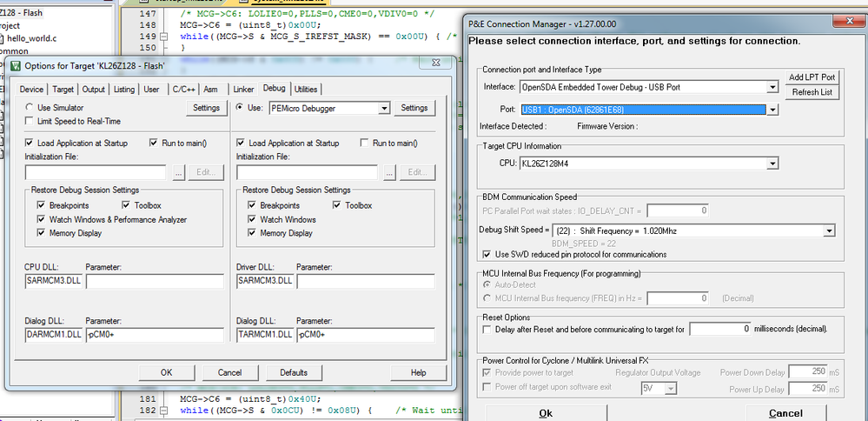The height and width of the screenshot is (421, 868).
Task: Click delay milliseconds input field
Action: coord(720,329)
